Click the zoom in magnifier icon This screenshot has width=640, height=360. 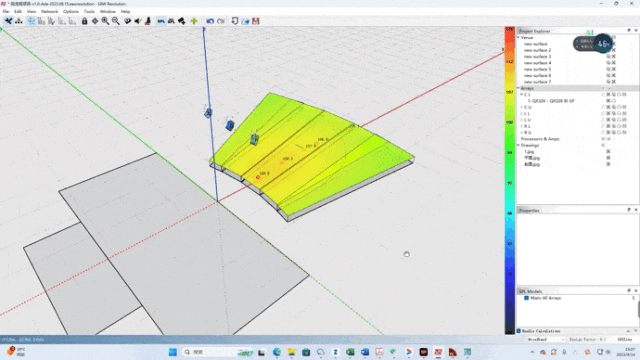coord(105,21)
